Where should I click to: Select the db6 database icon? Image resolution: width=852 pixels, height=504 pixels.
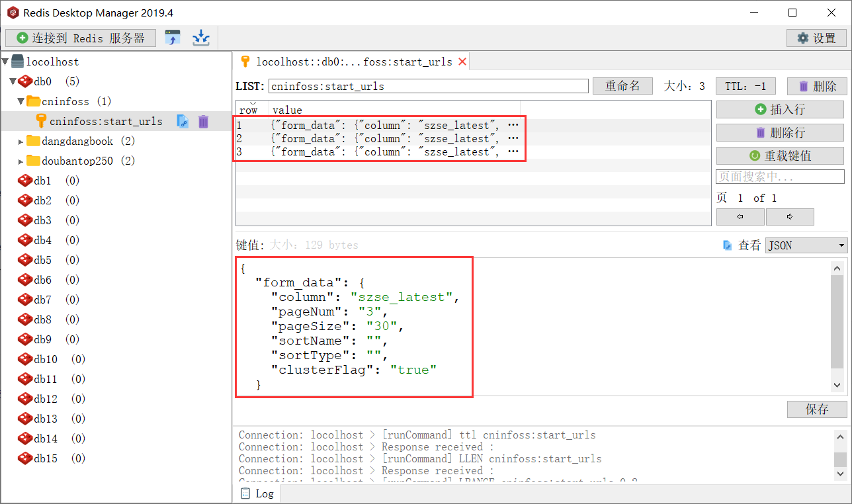[x=25, y=280]
